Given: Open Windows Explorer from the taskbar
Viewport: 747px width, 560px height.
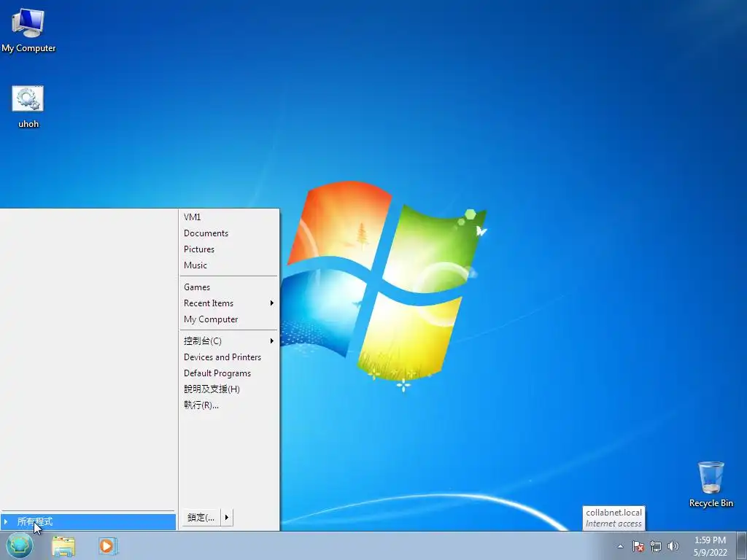Looking at the screenshot, I should (63, 546).
